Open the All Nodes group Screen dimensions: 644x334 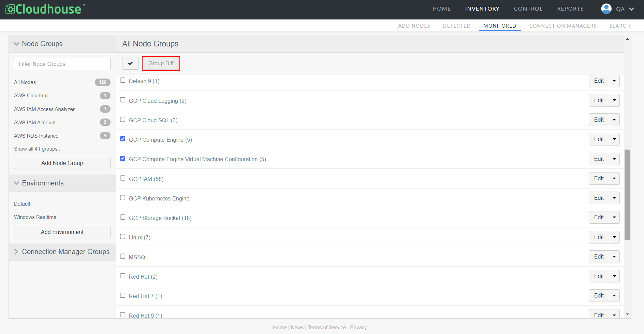[25, 82]
